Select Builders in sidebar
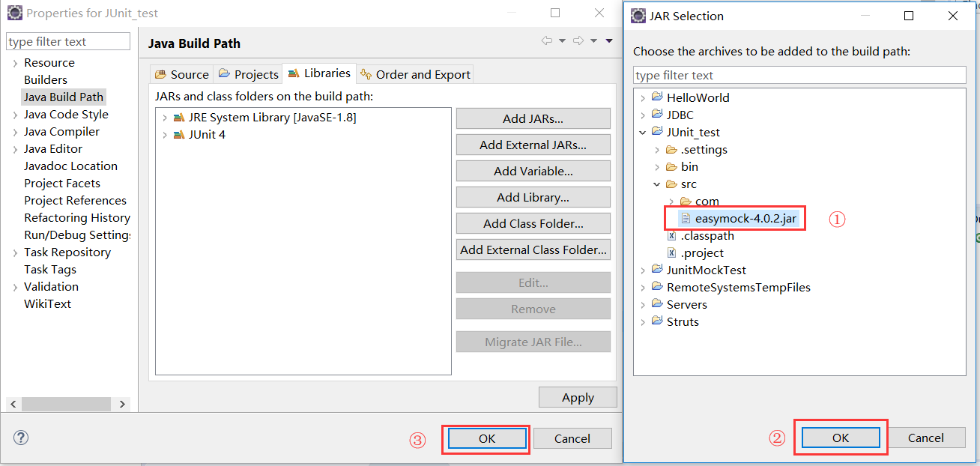The height and width of the screenshot is (466, 980). (46, 79)
